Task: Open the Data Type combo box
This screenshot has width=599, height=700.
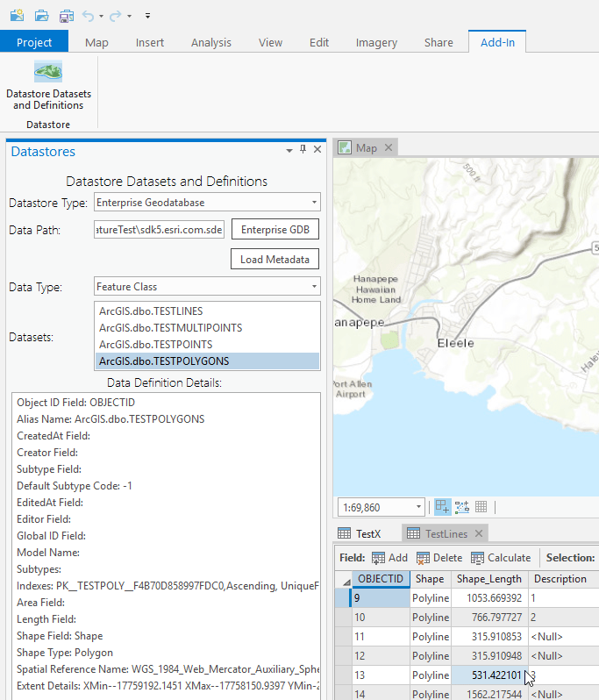Action: pos(314,286)
